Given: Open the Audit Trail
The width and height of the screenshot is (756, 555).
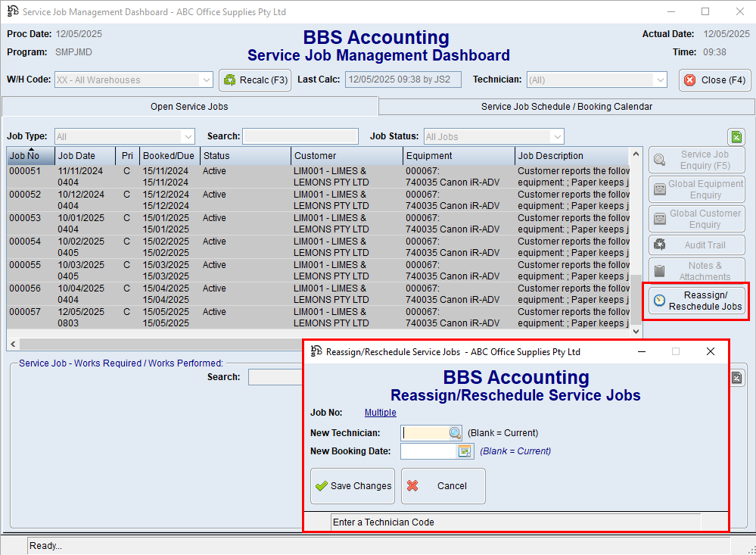Looking at the screenshot, I should pyautogui.click(x=696, y=245).
